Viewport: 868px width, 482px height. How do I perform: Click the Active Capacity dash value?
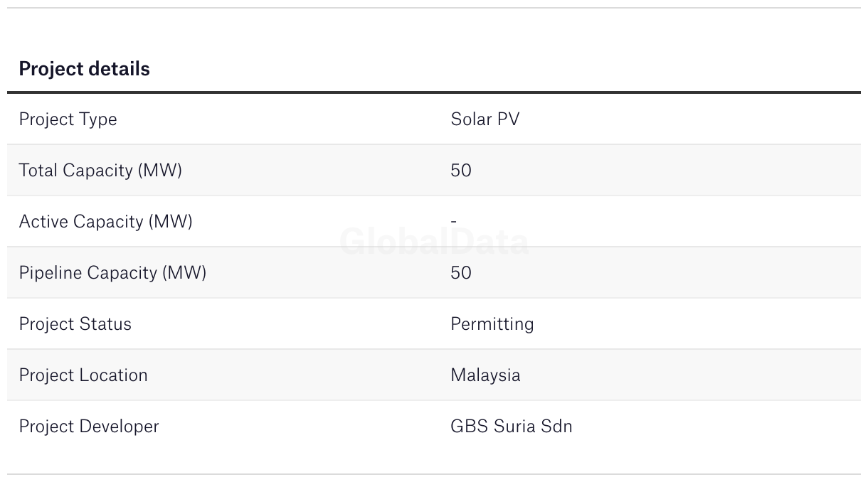coord(453,222)
